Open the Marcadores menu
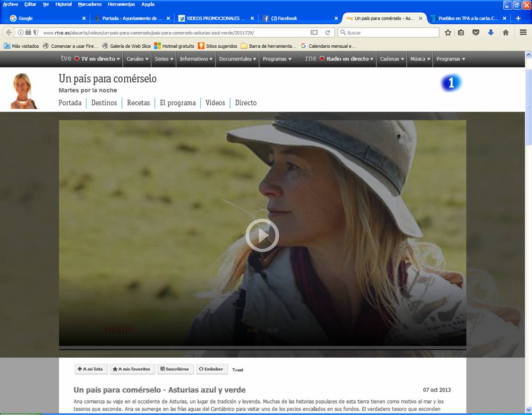Viewport: 532px width, 415px height. click(x=90, y=4)
